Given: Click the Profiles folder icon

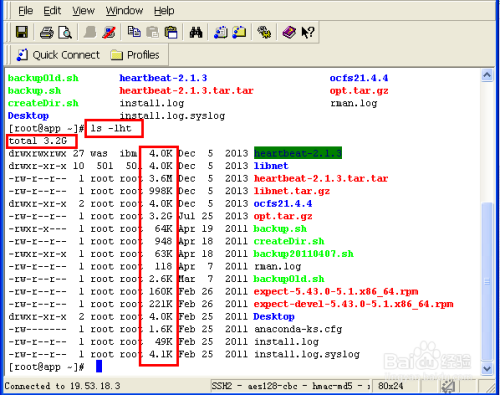Looking at the screenshot, I should point(117,55).
